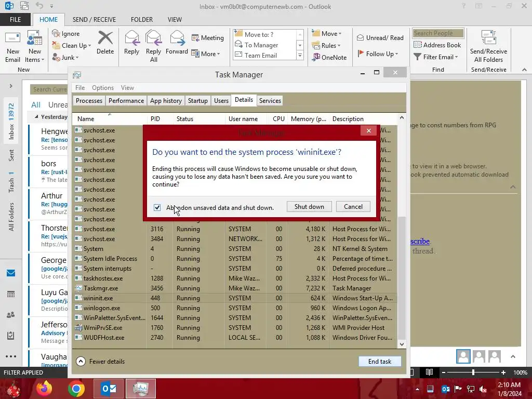This screenshot has width=532, height=399.
Task: Open the Calendar navigation icon
Action: coord(11,294)
